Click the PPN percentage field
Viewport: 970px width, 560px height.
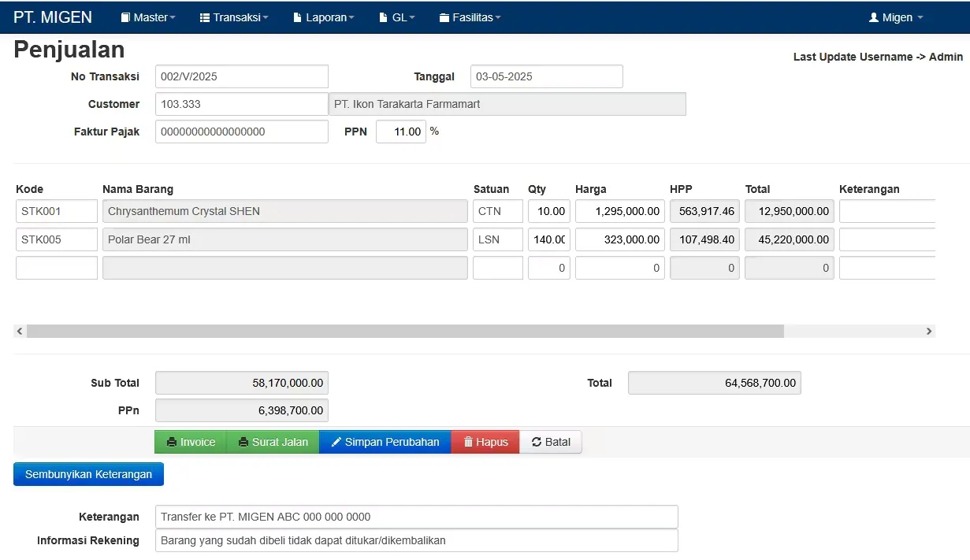point(401,132)
